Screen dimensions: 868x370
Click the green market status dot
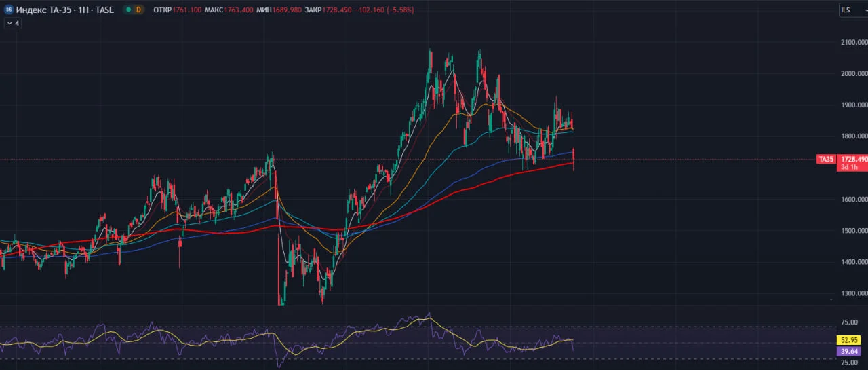pos(129,10)
